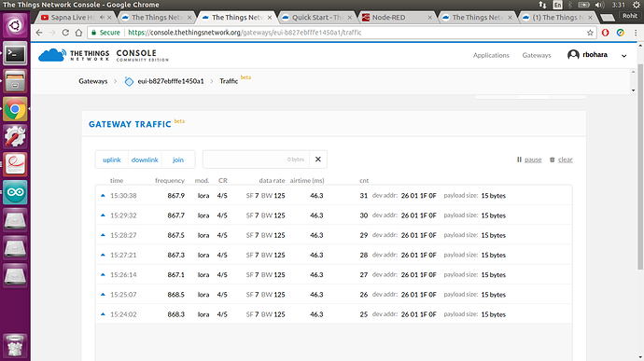
Task: Close the Quick Start tab
Action: (x=349, y=18)
